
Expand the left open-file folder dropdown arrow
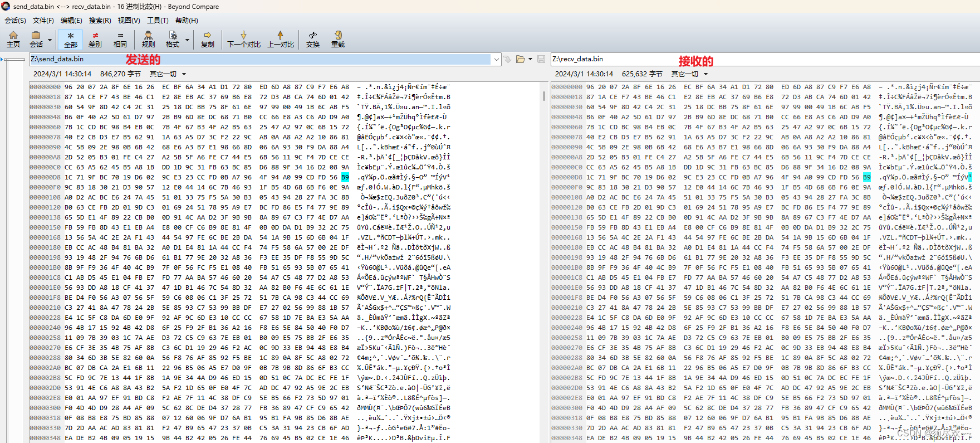pos(530,59)
